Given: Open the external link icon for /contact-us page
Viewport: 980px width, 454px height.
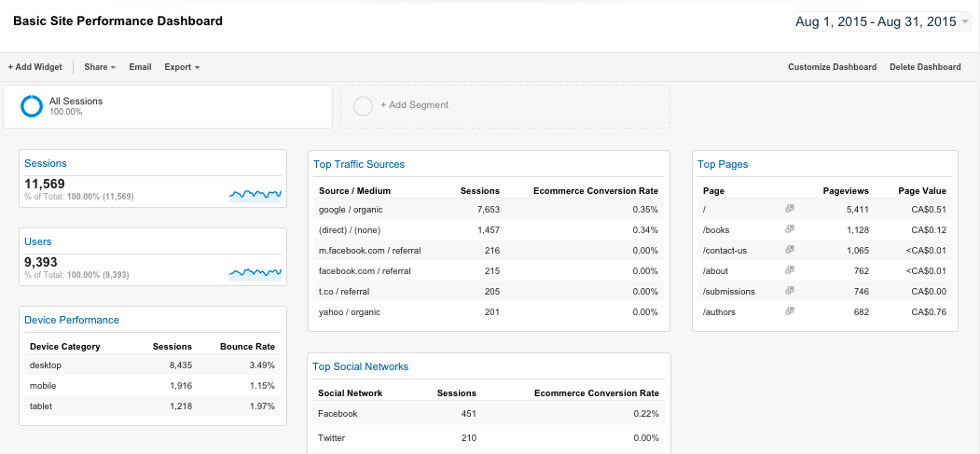Looking at the screenshot, I should (x=789, y=250).
